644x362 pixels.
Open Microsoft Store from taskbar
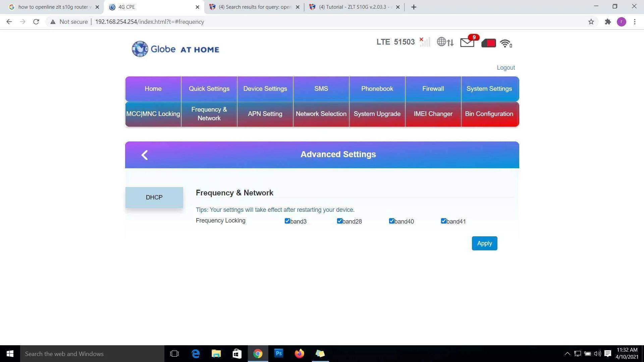(x=237, y=354)
